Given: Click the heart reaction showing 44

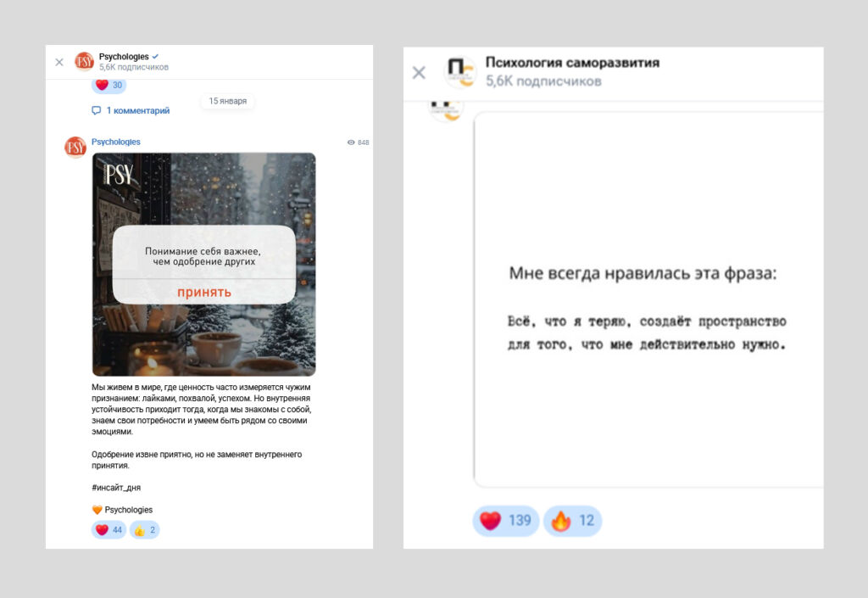Looking at the screenshot, I should (108, 529).
